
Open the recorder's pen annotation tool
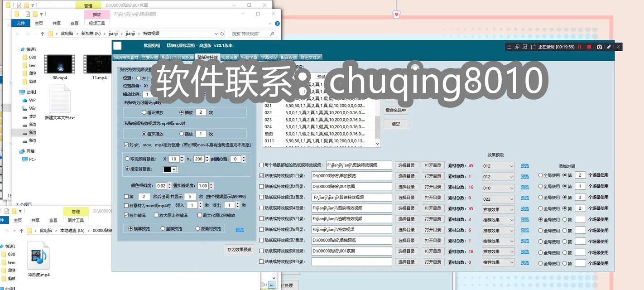609,47
